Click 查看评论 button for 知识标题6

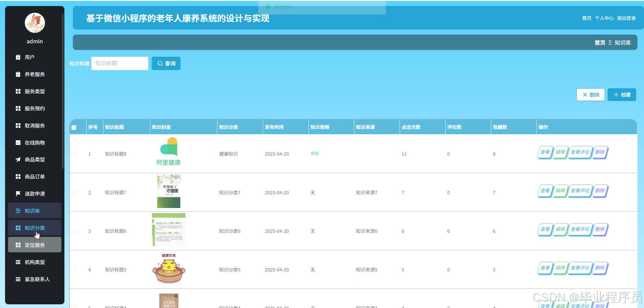tap(580, 229)
